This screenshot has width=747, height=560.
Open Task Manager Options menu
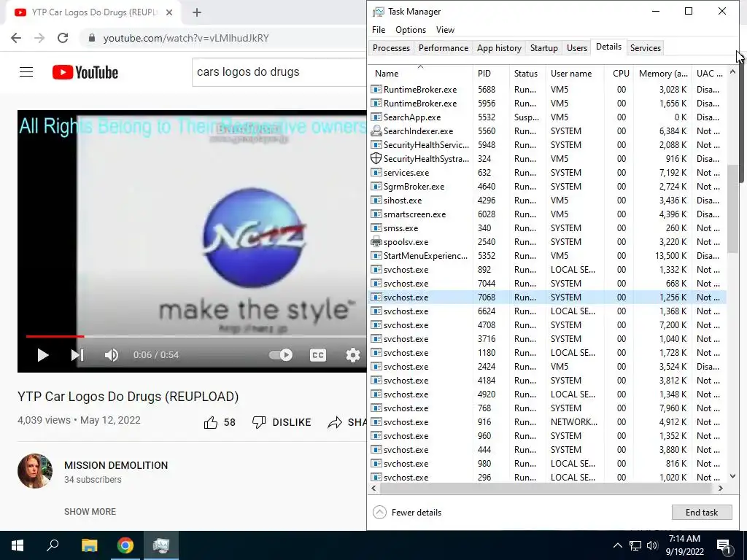point(410,29)
